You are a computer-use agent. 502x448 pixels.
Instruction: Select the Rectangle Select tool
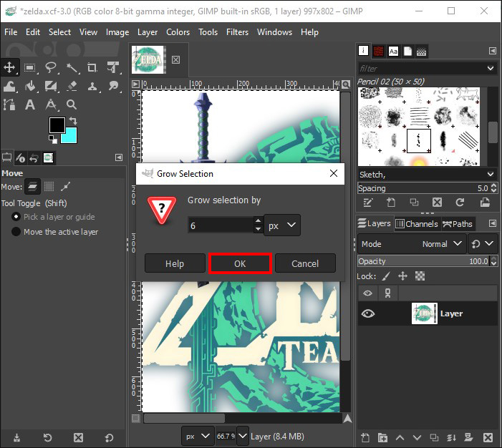coord(30,67)
